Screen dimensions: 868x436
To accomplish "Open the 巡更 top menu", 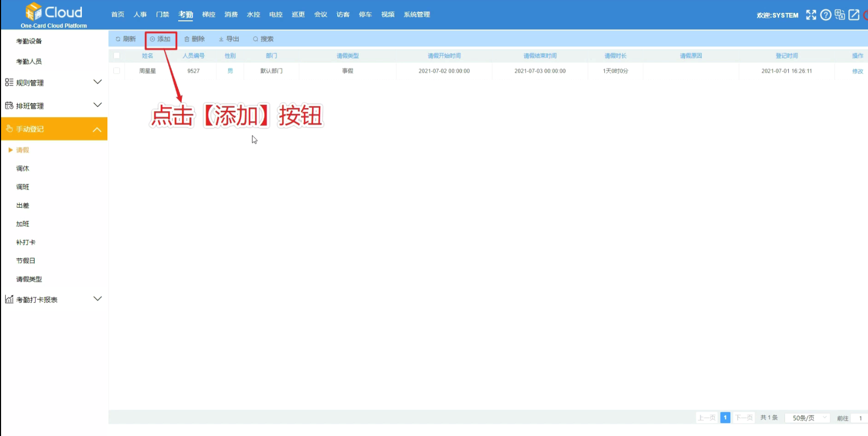I will click(298, 14).
